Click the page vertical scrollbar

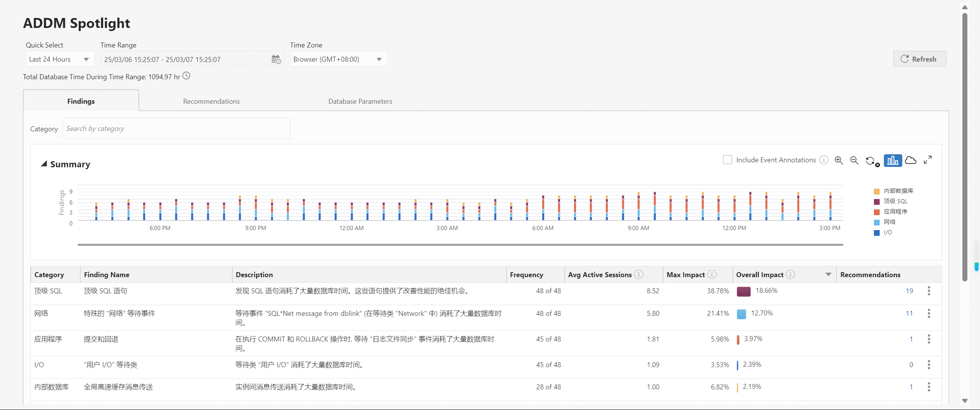coord(965,147)
